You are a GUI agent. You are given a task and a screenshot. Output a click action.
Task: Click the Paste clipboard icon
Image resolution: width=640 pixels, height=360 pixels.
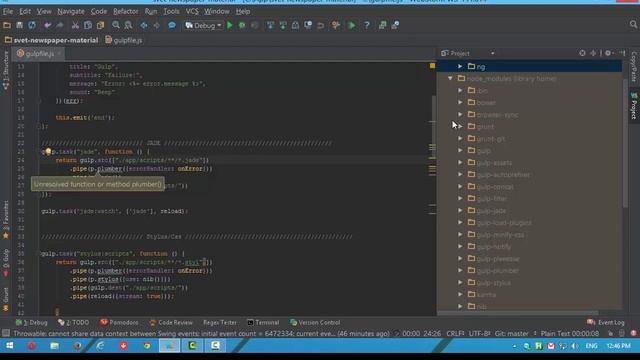pyautogui.click(x=100, y=25)
